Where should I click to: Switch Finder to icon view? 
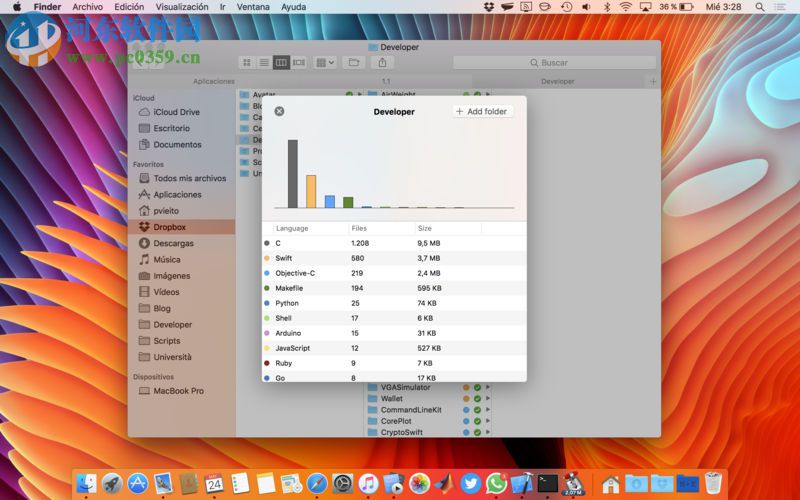[x=247, y=62]
